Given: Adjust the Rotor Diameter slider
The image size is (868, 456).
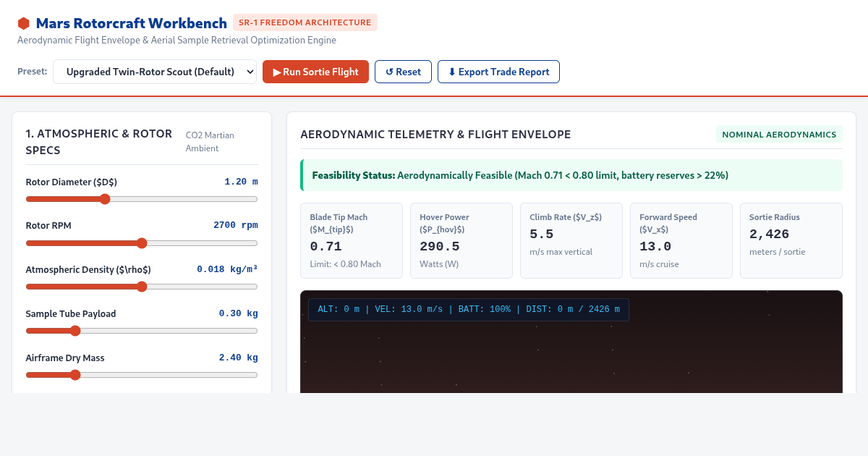Looking at the screenshot, I should pos(142,199).
